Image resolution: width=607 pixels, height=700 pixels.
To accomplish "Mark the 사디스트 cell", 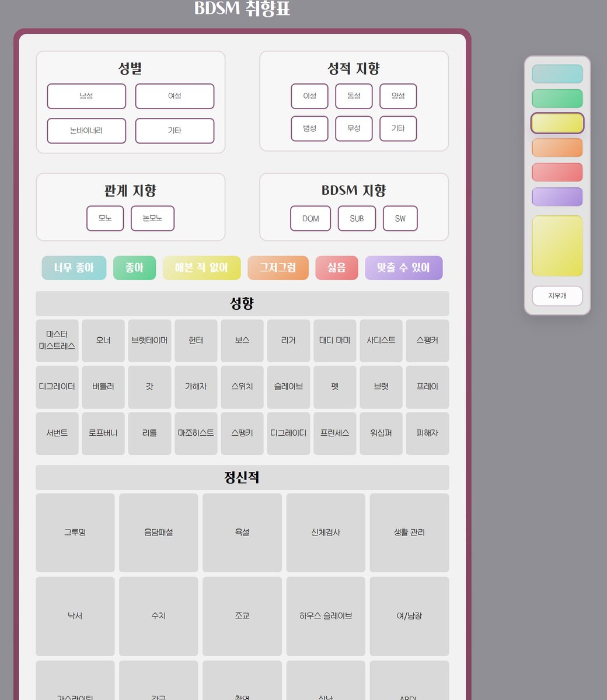I will point(381,341).
